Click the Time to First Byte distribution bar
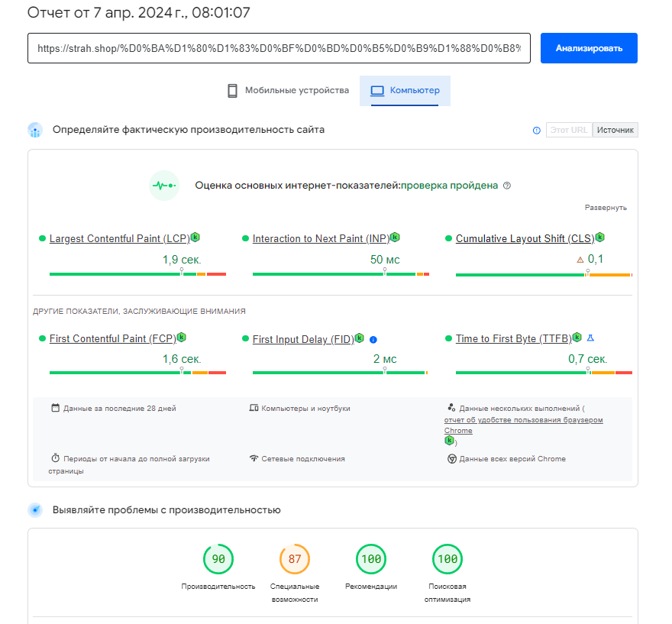Viewport: 672px width, 624px height. tap(544, 373)
